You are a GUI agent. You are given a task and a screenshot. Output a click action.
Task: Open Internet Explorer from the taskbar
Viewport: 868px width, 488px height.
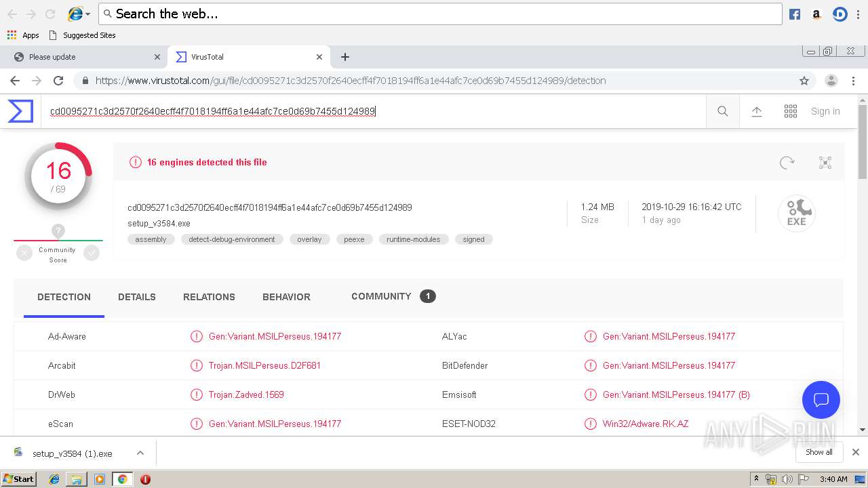click(x=54, y=479)
